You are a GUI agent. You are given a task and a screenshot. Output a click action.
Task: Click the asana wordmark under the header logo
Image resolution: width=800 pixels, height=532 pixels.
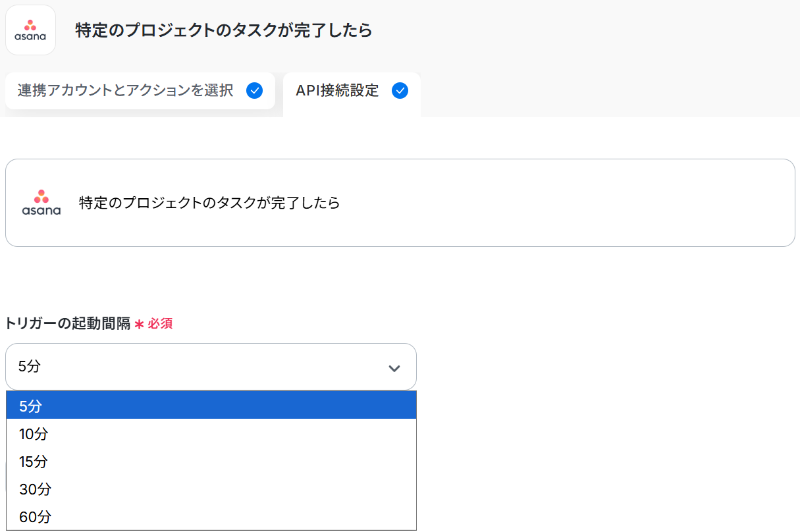(x=30, y=37)
